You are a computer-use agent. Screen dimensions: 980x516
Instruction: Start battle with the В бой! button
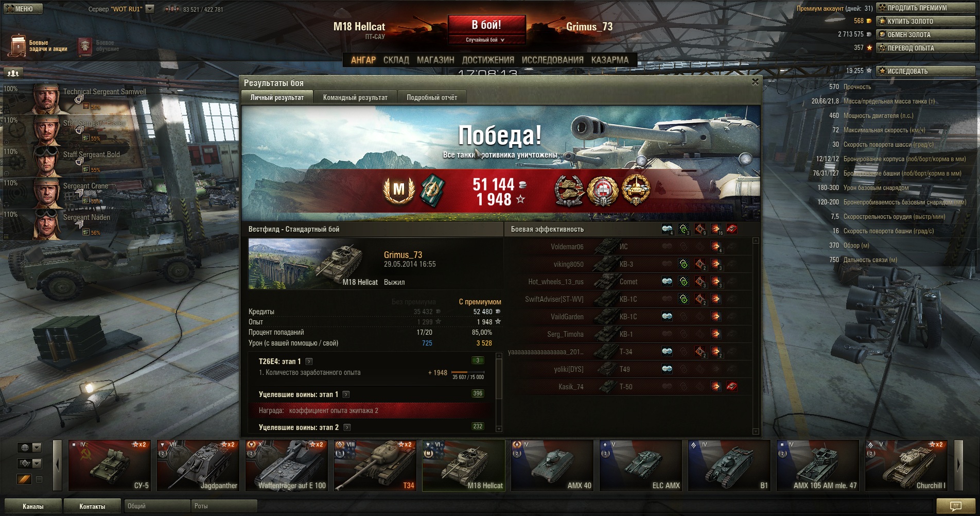click(486, 25)
